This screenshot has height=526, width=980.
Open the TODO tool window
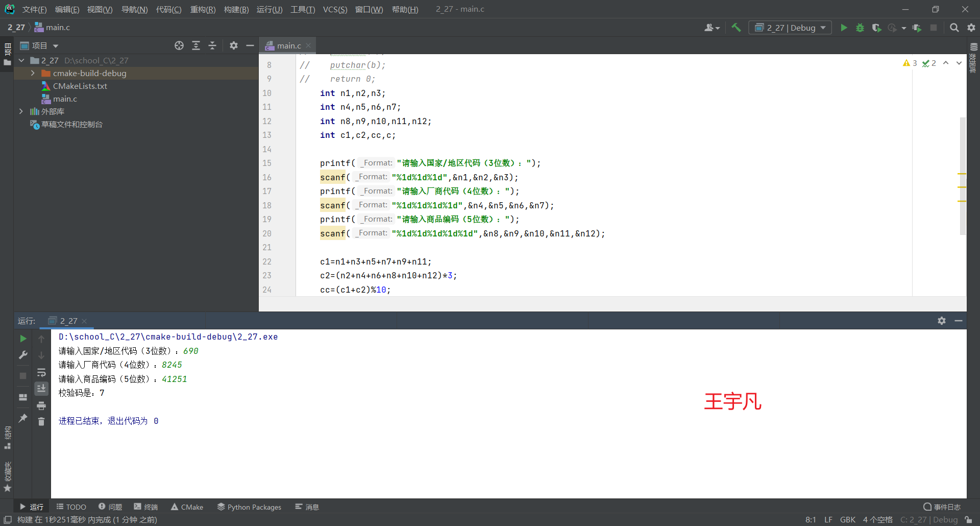click(x=71, y=507)
